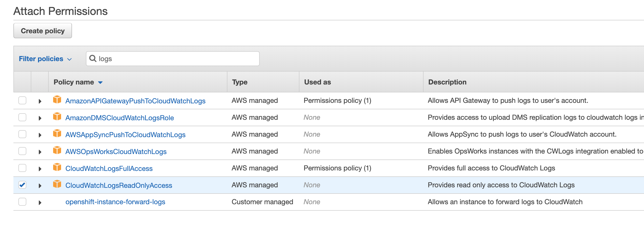Click "Provides full access to CloudWatch Logs" description
Screen dimensions: 644x237
point(491,168)
